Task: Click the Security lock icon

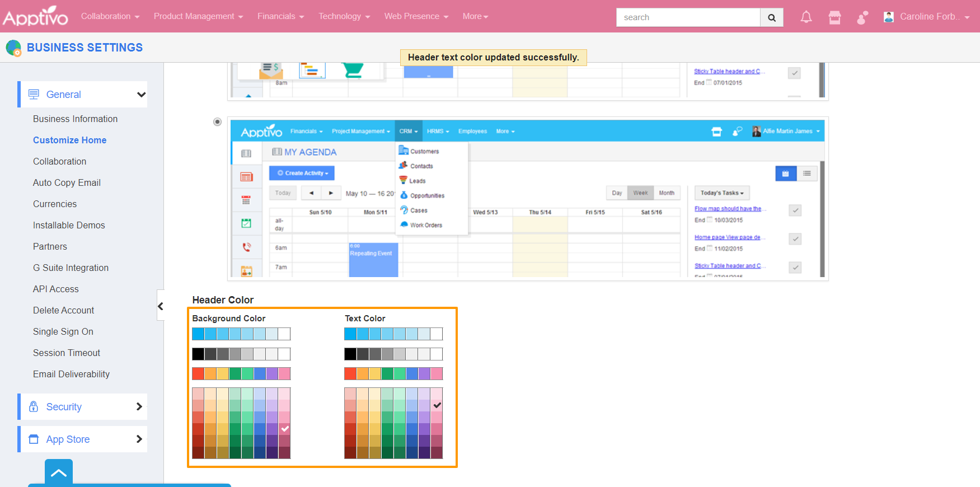Action: coord(34,406)
